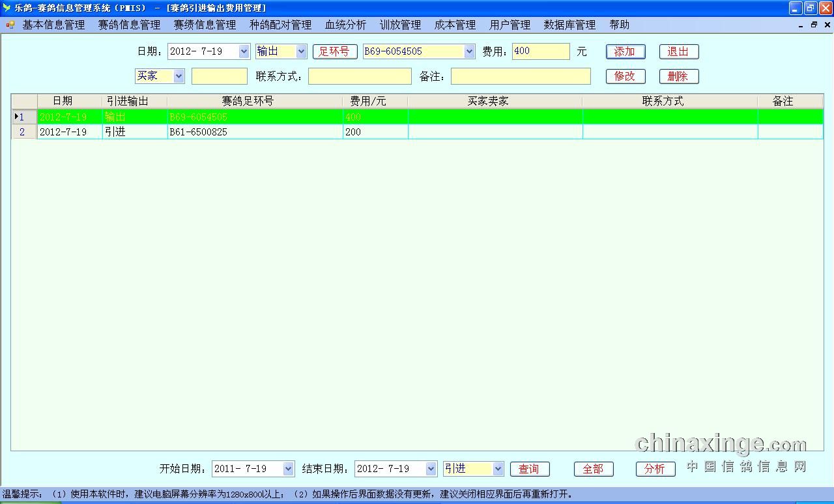The height and width of the screenshot is (504, 834).
Task: Restore the inner MDI child window
Action: click(814, 25)
